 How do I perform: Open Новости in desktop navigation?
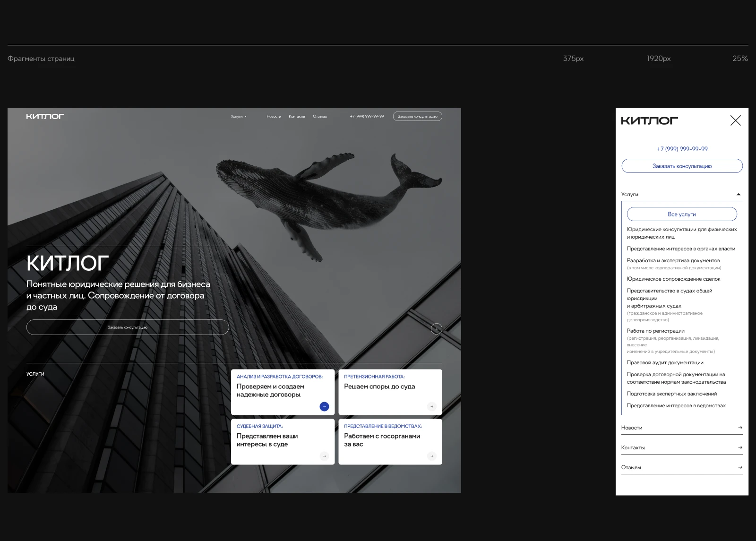pos(274,116)
